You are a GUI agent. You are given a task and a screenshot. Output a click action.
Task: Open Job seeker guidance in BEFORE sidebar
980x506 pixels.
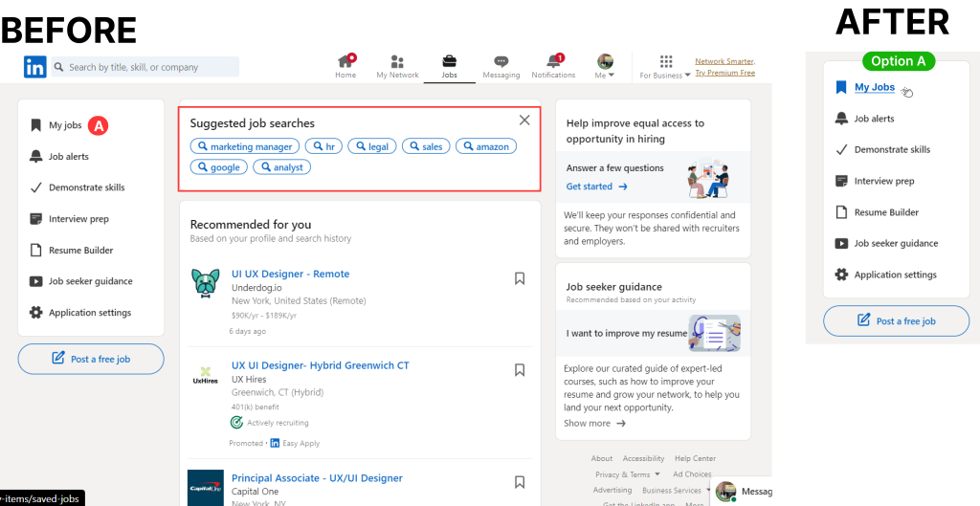91,281
